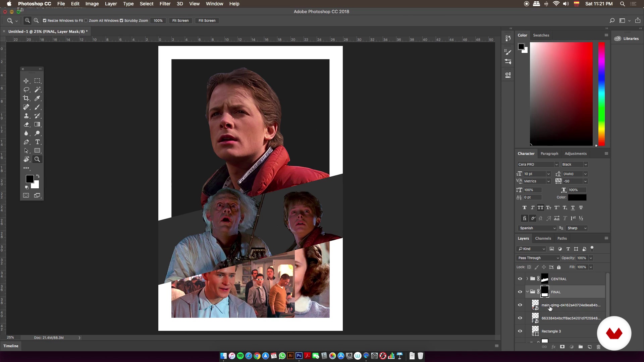Image resolution: width=644 pixels, height=362 pixels.
Task: Select the Brush tool
Action: pyautogui.click(x=37, y=107)
